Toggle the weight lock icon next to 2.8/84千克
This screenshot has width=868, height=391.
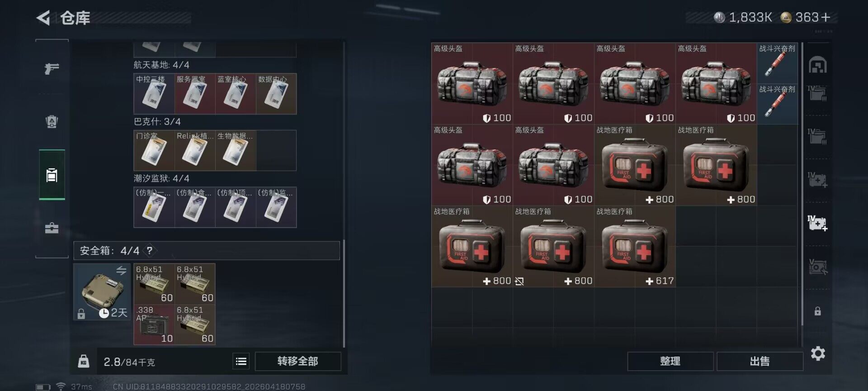[x=84, y=361]
